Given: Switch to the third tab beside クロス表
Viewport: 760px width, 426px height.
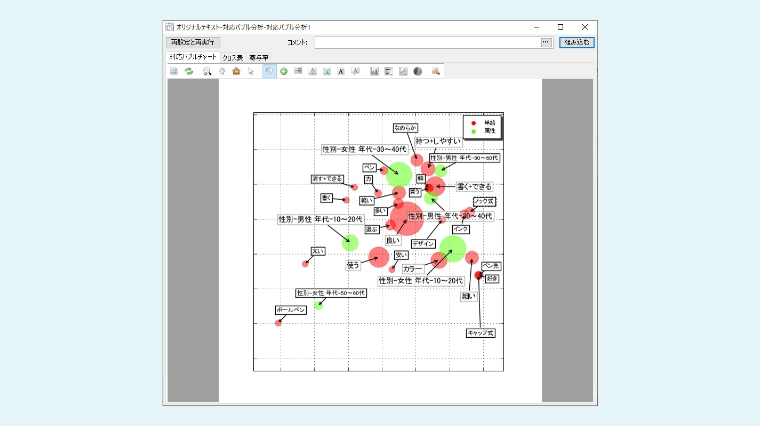Looking at the screenshot, I should pyautogui.click(x=259, y=58).
